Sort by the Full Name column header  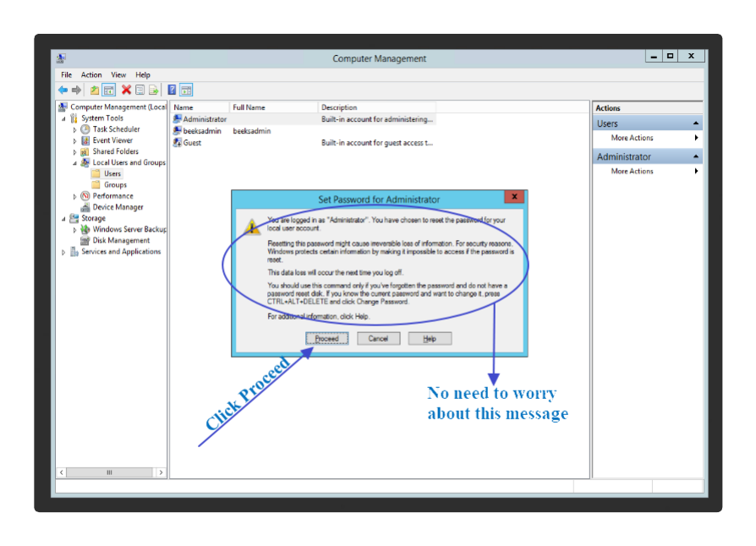pos(273,107)
